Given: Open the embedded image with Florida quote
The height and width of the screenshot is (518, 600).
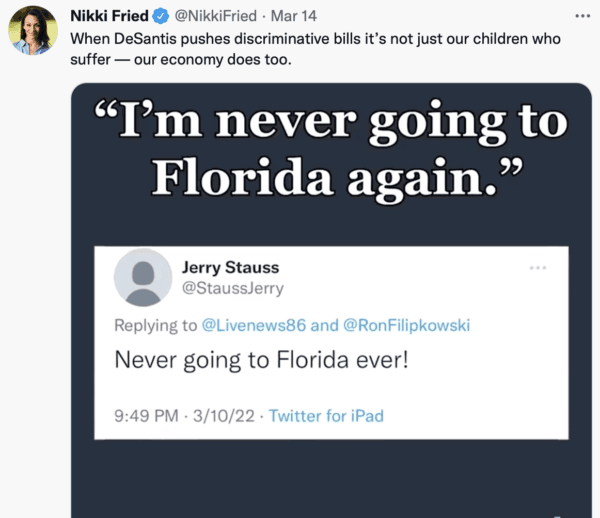Looking at the screenshot, I should coord(331,300).
